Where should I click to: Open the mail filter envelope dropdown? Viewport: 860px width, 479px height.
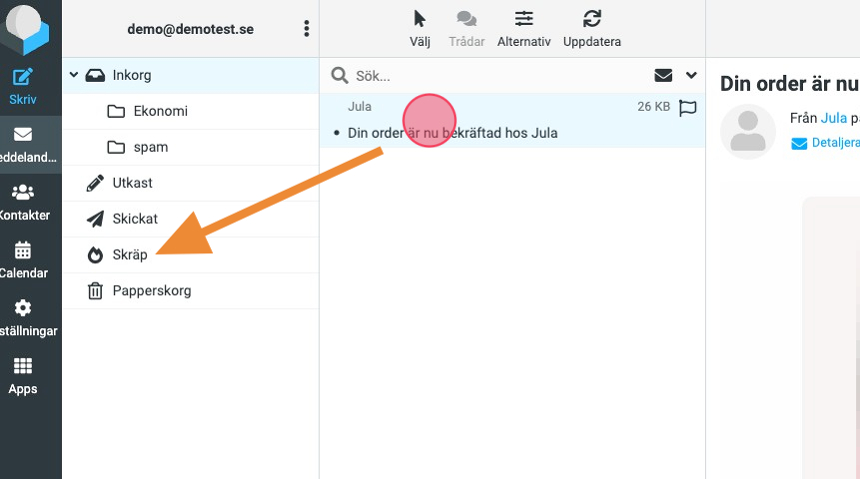pyautogui.click(x=663, y=75)
